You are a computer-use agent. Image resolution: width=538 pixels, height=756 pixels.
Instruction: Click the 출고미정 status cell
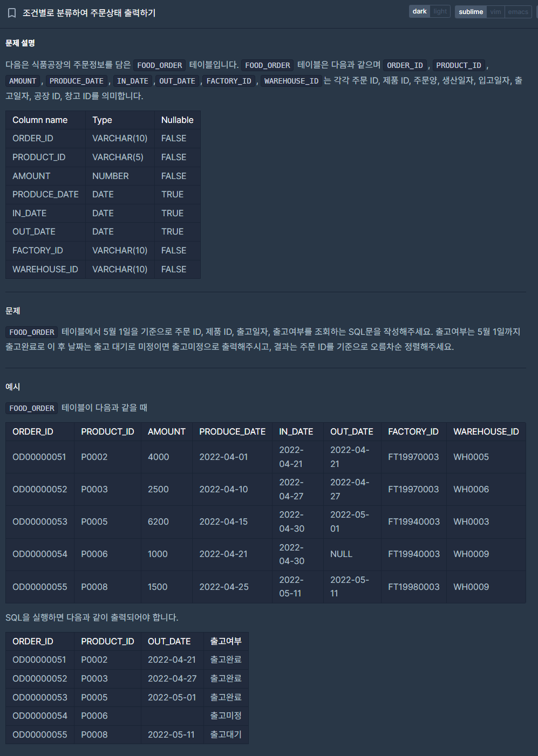coord(226,716)
